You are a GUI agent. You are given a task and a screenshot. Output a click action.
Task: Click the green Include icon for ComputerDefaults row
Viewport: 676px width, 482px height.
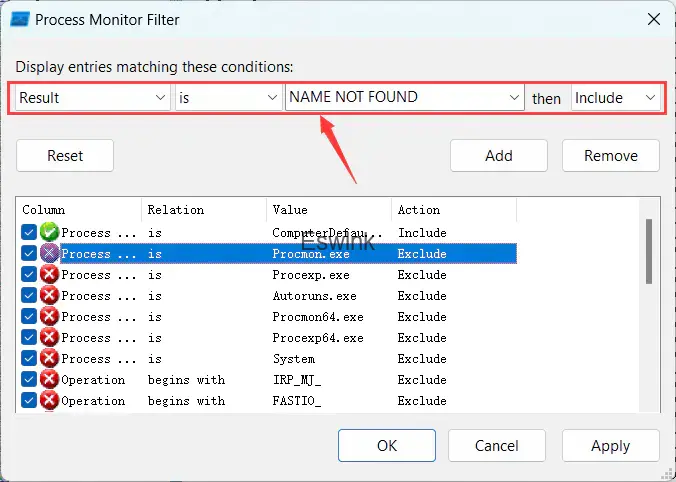coord(50,233)
